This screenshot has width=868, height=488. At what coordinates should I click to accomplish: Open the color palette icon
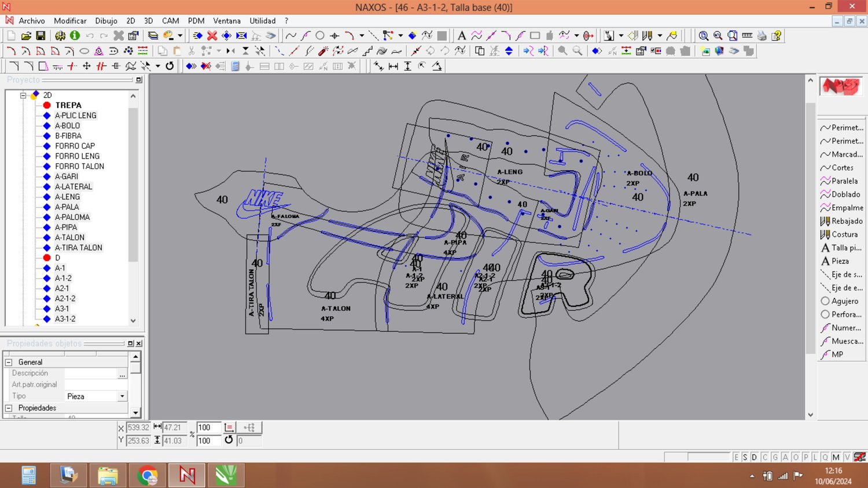point(168,36)
